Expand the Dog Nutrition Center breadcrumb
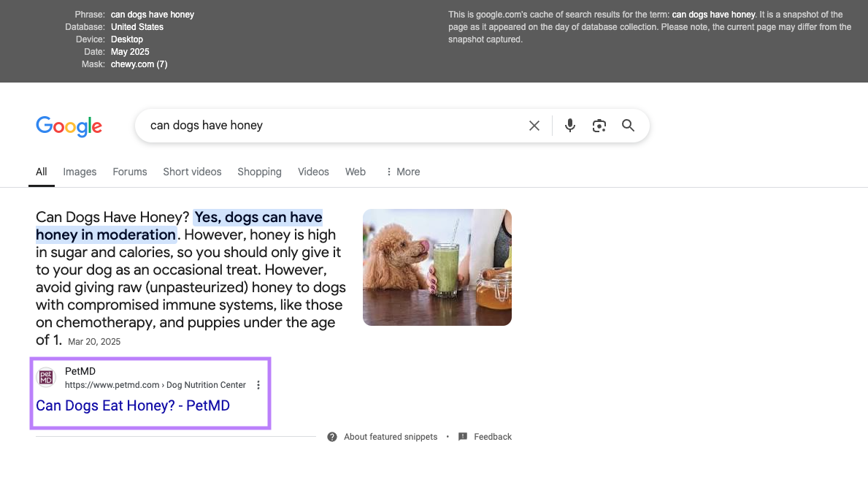Viewport: 868px width, 477px height. click(x=206, y=384)
